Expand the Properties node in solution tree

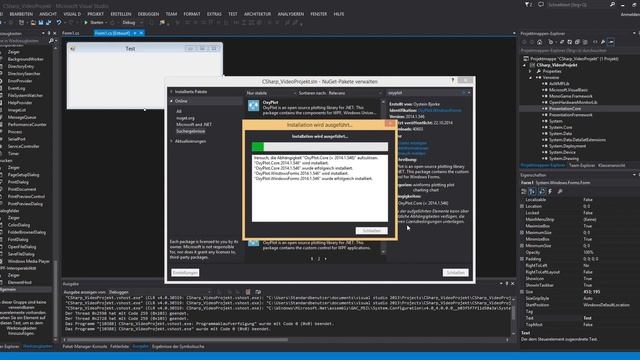tap(531, 71)
